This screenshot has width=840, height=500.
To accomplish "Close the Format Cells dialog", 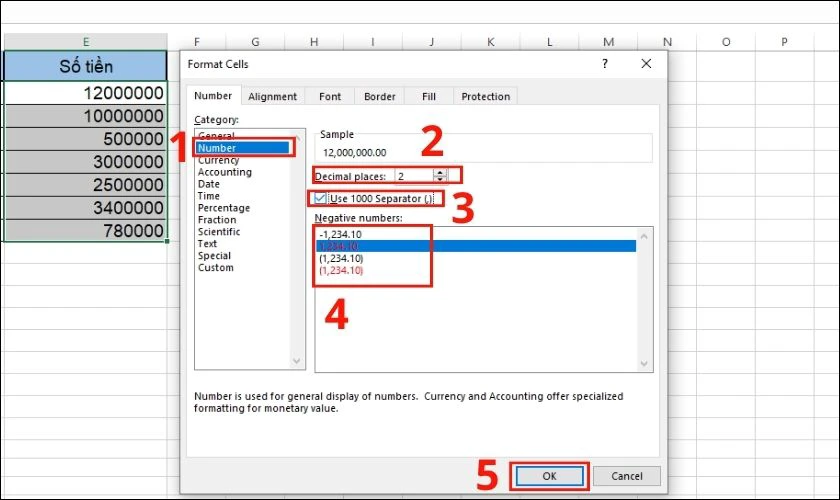I will click(646, 64).
